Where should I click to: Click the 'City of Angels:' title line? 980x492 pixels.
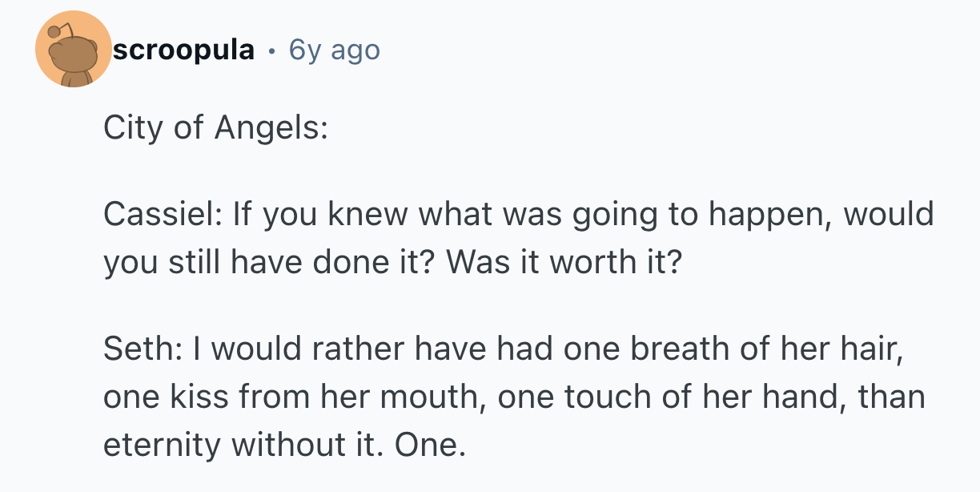tap(215, 128)
